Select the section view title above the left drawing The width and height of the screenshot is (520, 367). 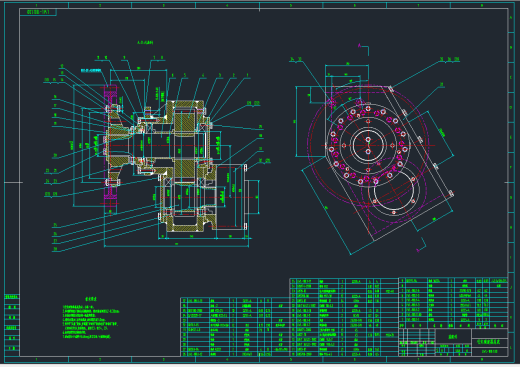pyautogui.click(x=145, y=43)
